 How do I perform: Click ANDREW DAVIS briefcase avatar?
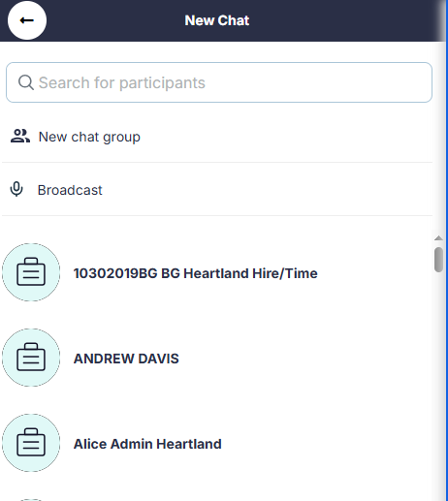(31, 358)
